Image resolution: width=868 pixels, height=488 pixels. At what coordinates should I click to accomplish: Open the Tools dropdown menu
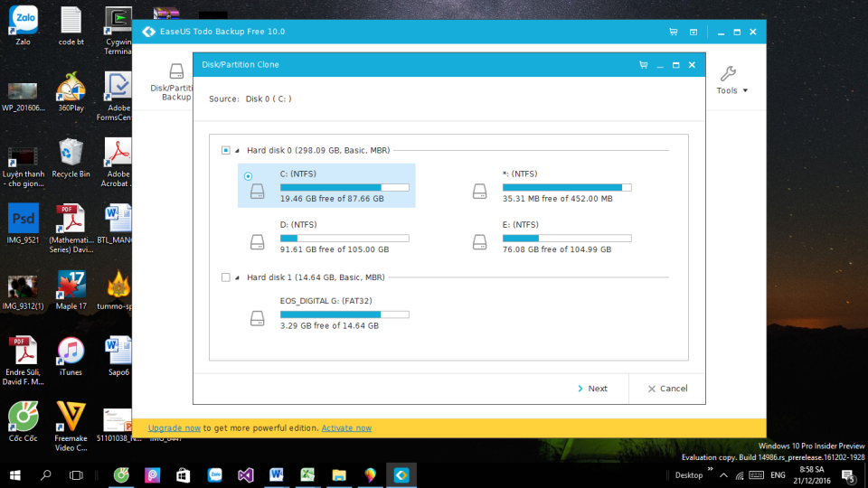(x=731, y=90)
